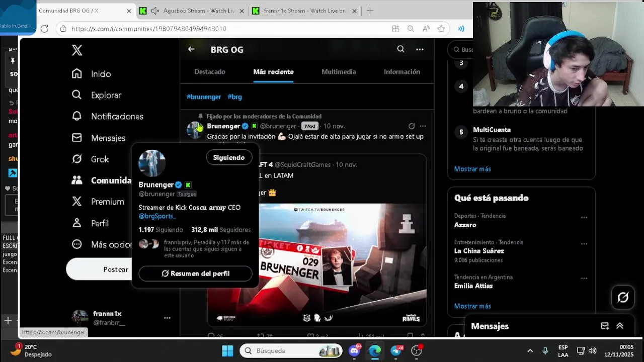The image size is (644, 362).
Task: Open Grok from sidebar
Action: [90, 159]
